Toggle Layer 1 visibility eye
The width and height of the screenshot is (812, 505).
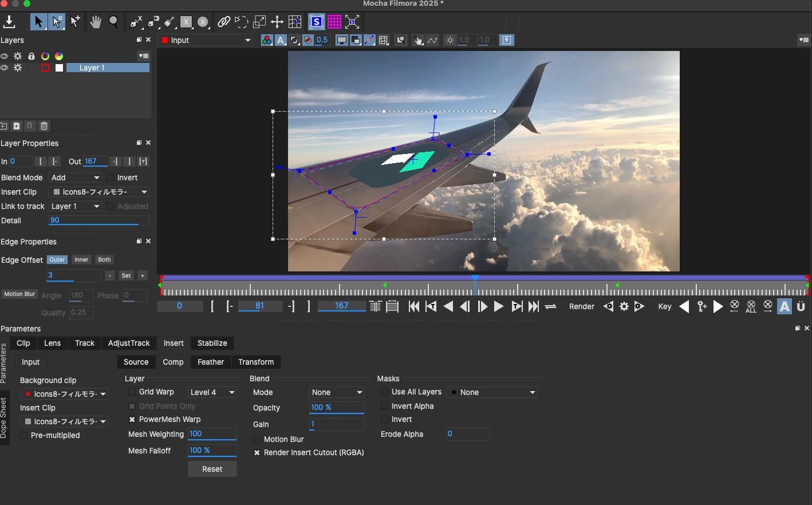tap(5, 68)
